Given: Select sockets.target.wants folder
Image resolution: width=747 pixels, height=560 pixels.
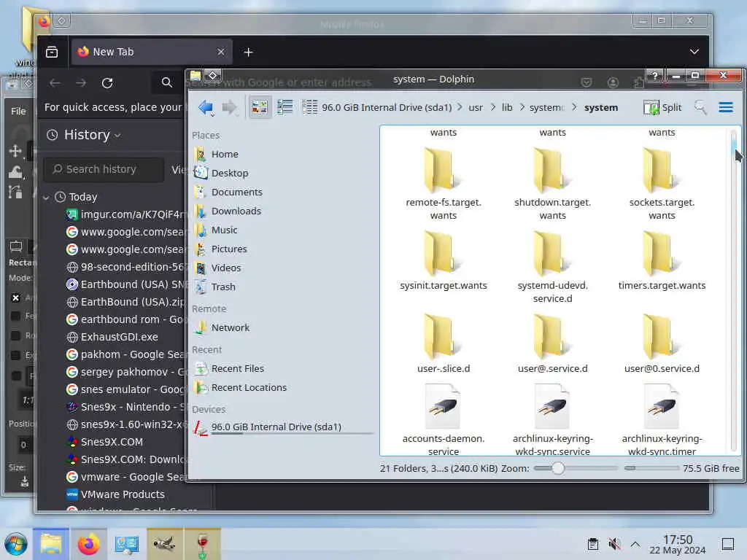Looking at the screenshot, I should (x=662, y=183).
